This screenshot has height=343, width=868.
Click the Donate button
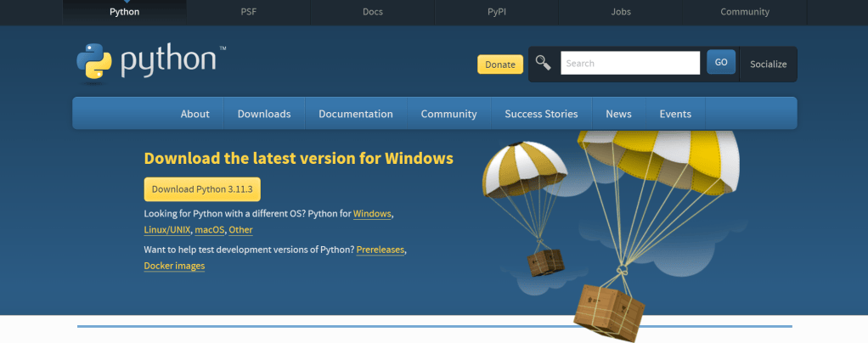click(x=500, y=65)
